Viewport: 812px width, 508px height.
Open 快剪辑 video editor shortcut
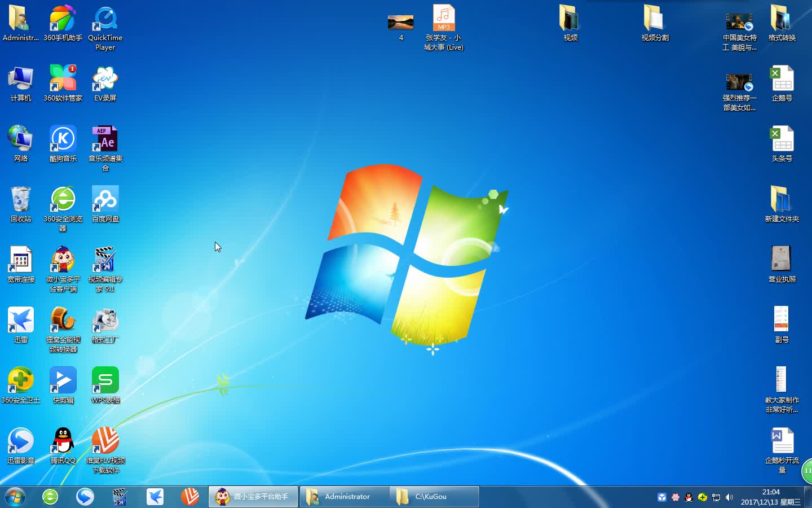point(63,386)
